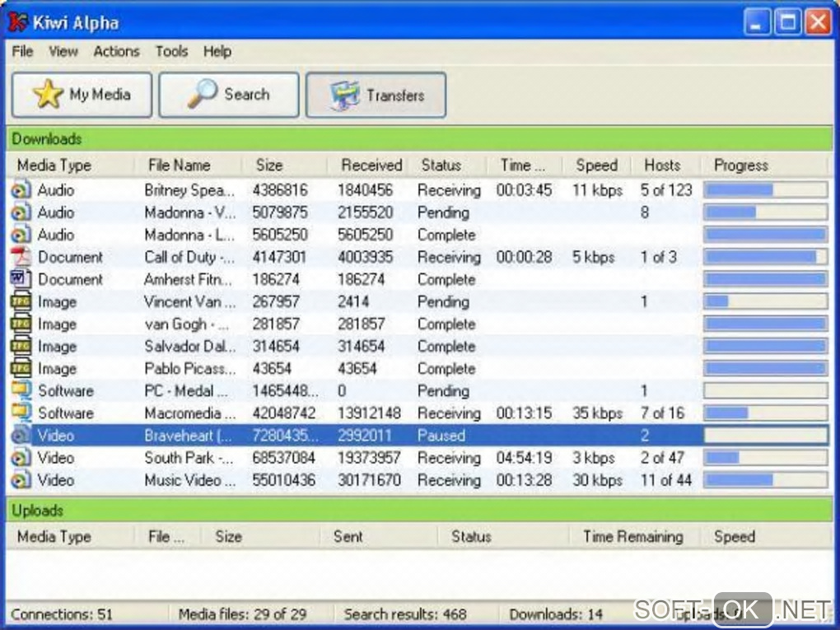Click the Kiwi Alpha title bar logo icon
The width and height of the screenshot is (840, 630).
coord(17,22)
